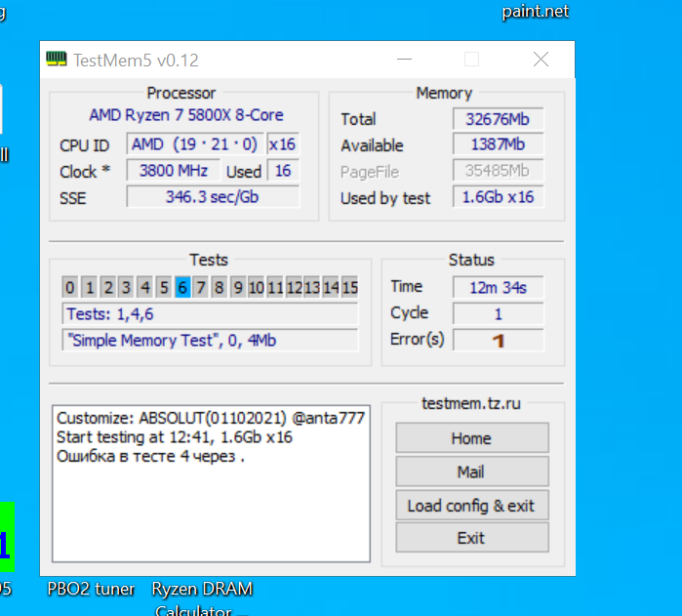The image size is (682, 616).
Task: Click log line 'Start testing at 12:41'
Action: point(175,437)
